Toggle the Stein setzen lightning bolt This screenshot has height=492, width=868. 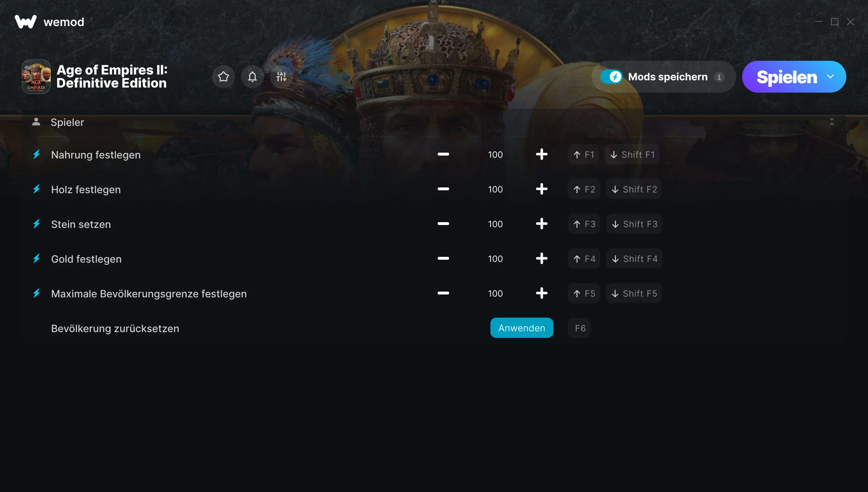37,224
